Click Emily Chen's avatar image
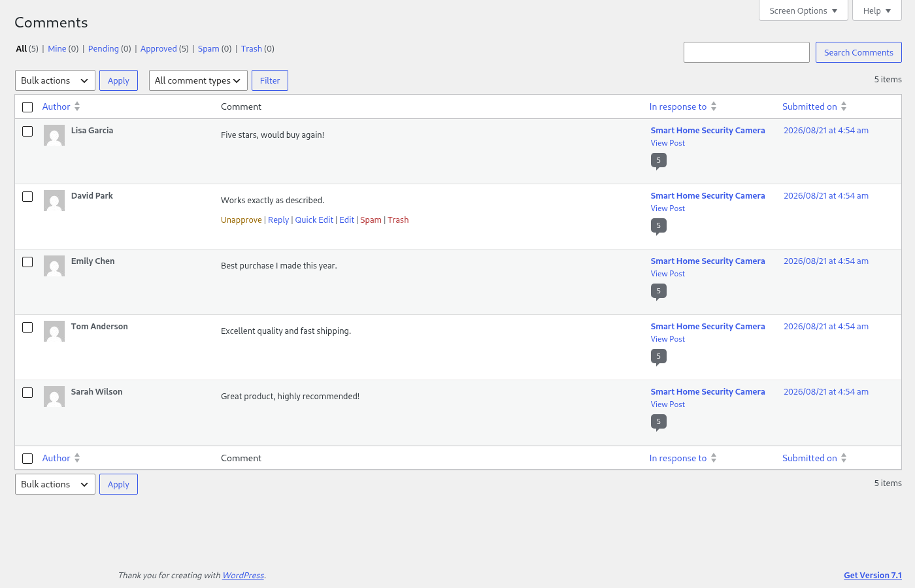Image resolution: width=915 pixels, height=588 pixels. pos(54,266)
